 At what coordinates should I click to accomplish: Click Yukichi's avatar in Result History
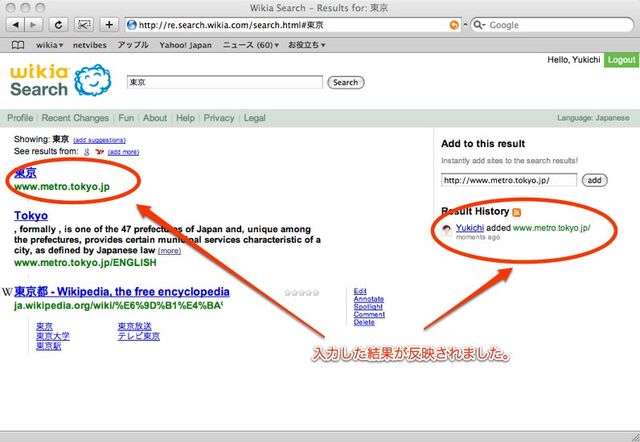[447, 230]
